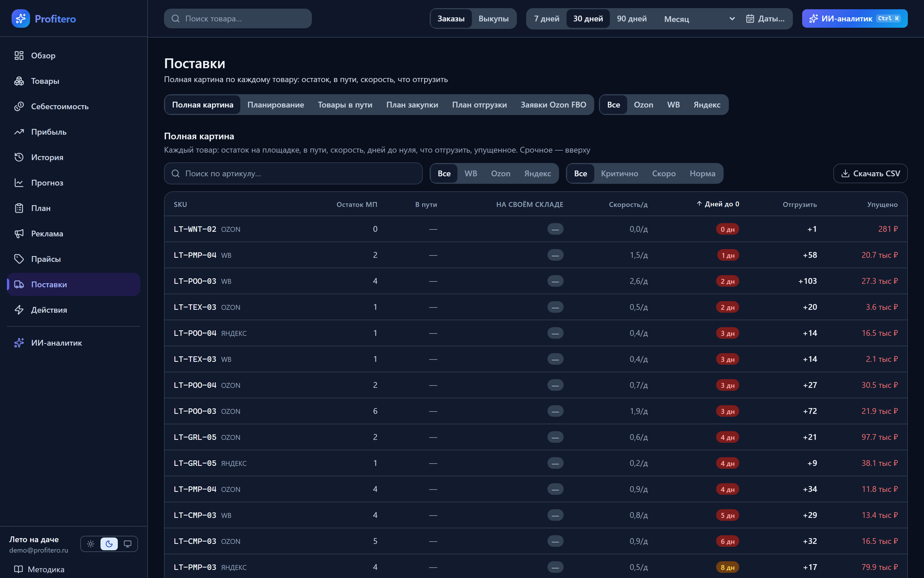
Task: Focus the Поиск товара search field
Action: click(x=237, y=18)
